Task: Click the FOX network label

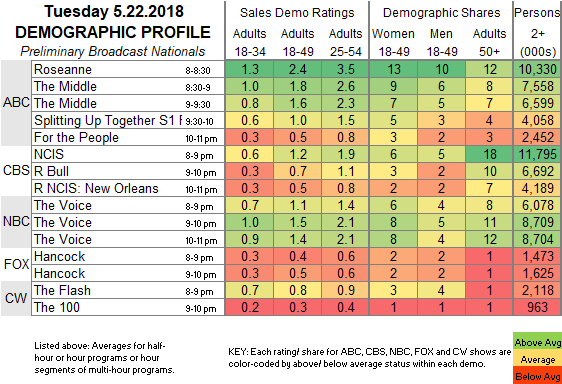Action: coord(16,264)
